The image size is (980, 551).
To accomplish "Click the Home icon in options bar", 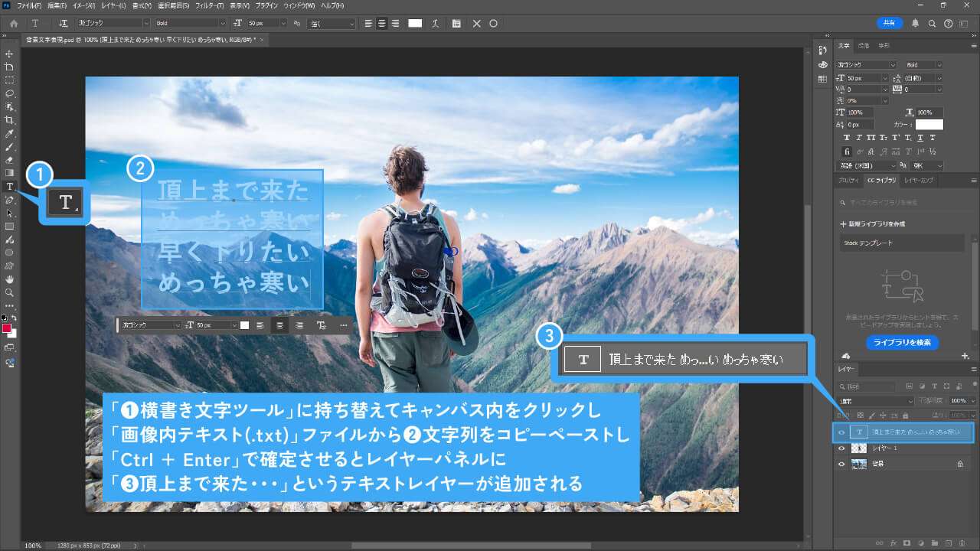I will click(14, 24).
